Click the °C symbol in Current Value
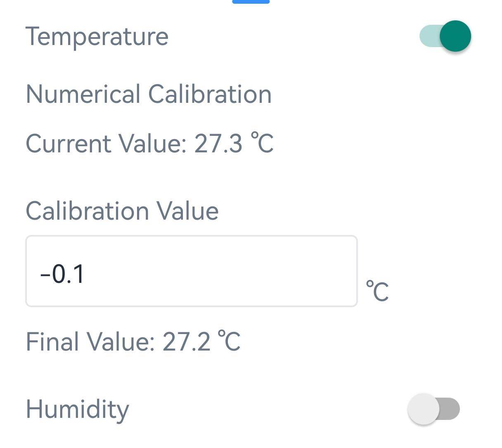The width and height of the screenshot is (502, 448). coord(263,143)
